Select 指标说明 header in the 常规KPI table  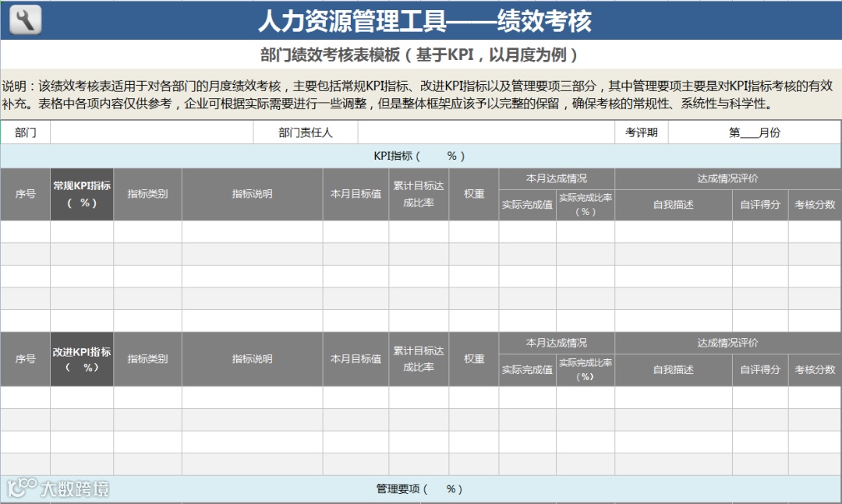coord(253,194)
